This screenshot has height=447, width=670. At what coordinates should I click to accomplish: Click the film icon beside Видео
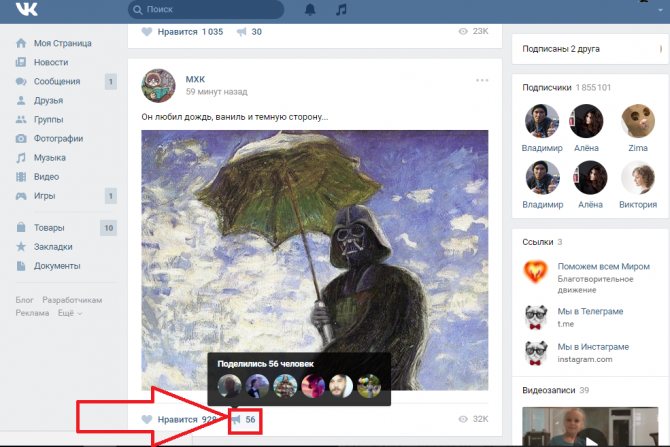tap(21, 176)
